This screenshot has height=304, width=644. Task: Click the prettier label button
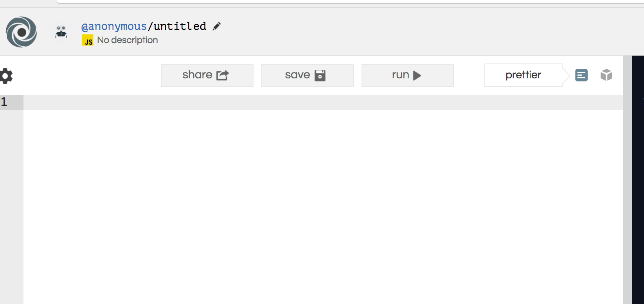pyautogui.click(x=523, y=75)
